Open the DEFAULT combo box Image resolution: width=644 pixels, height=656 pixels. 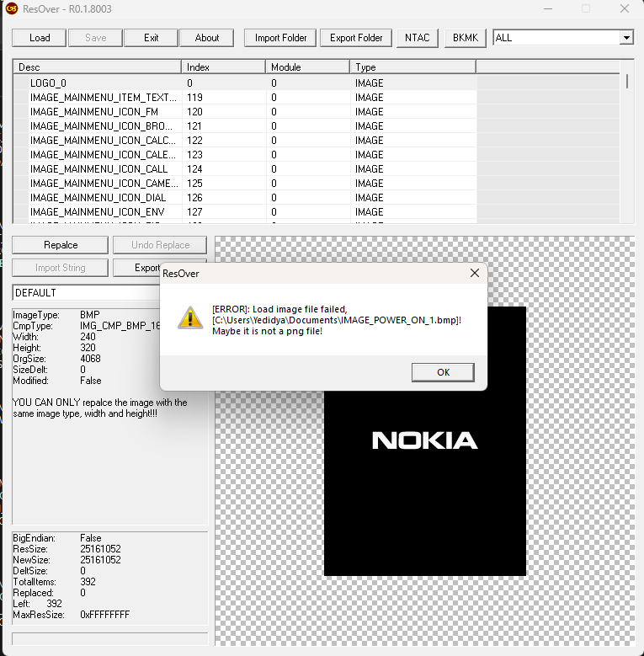tap(84, 293)
